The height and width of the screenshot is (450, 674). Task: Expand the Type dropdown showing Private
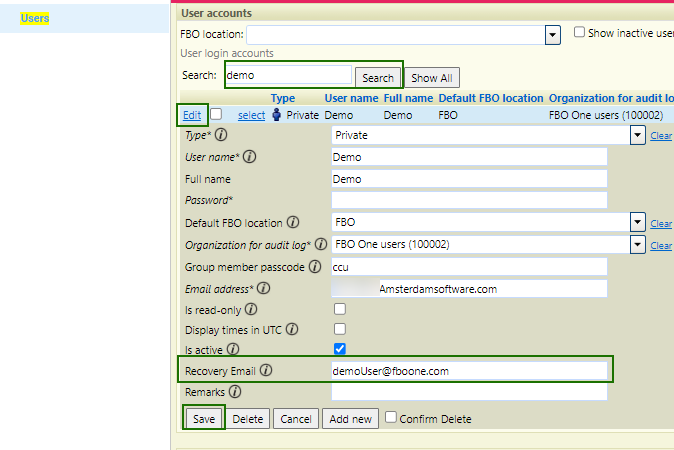click(x=637, y=135)
